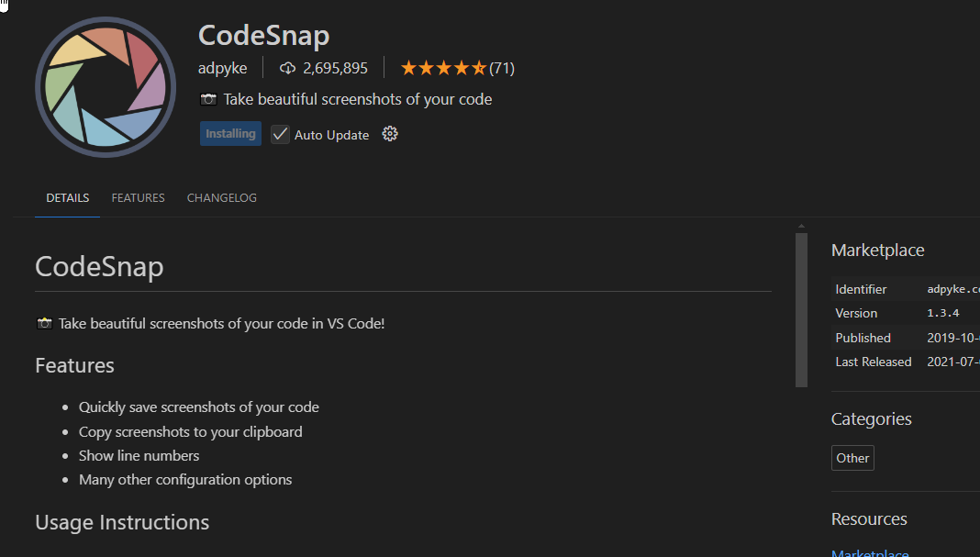The height and width of the screenshot is (557, 980).
Task: Select the DETAILS tab
Action: click(x=68, y=198)
